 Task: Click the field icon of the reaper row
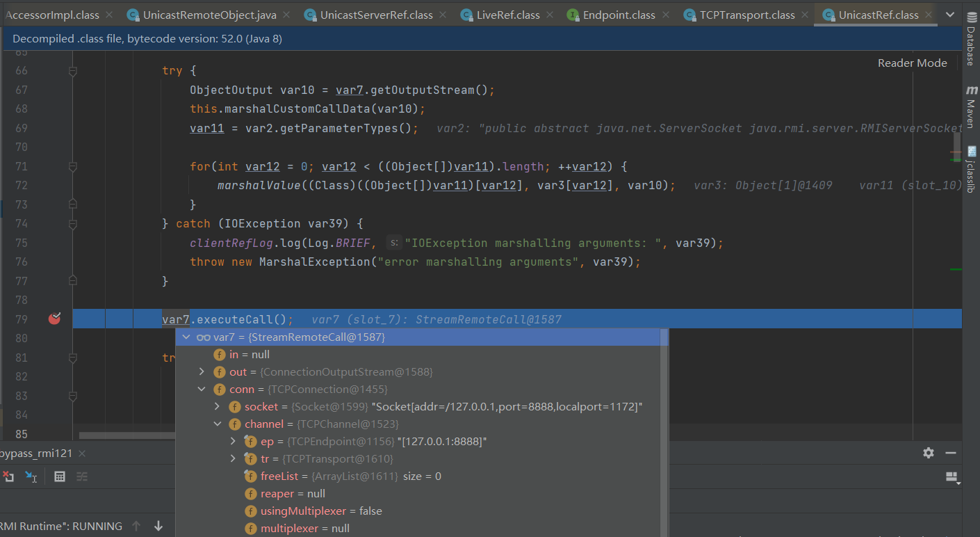tap(250, 494)
